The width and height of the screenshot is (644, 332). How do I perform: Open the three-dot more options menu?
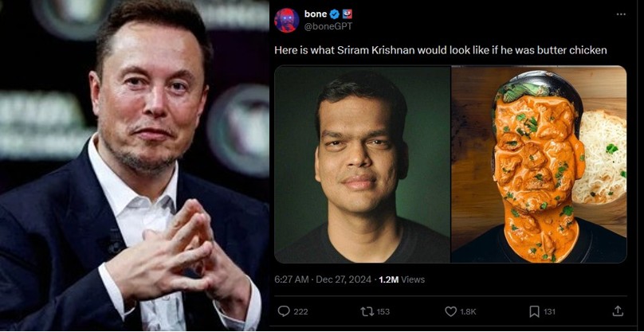click(x=621, y=14)
